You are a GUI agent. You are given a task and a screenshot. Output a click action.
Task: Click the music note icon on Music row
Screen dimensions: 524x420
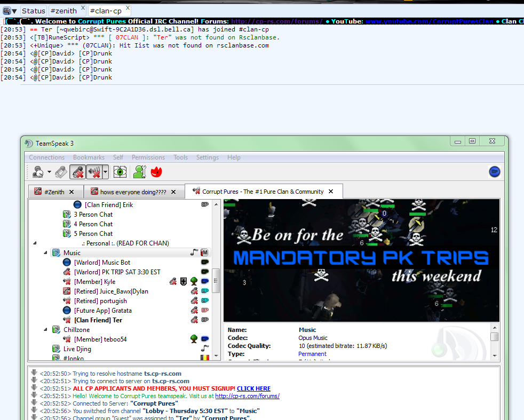tap(194, 252)
